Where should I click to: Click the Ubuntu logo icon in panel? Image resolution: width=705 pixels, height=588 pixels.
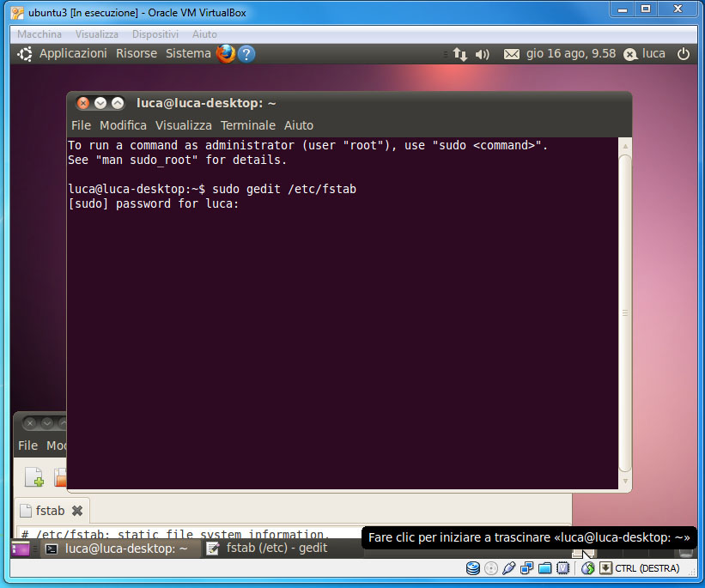click(25, 54)
